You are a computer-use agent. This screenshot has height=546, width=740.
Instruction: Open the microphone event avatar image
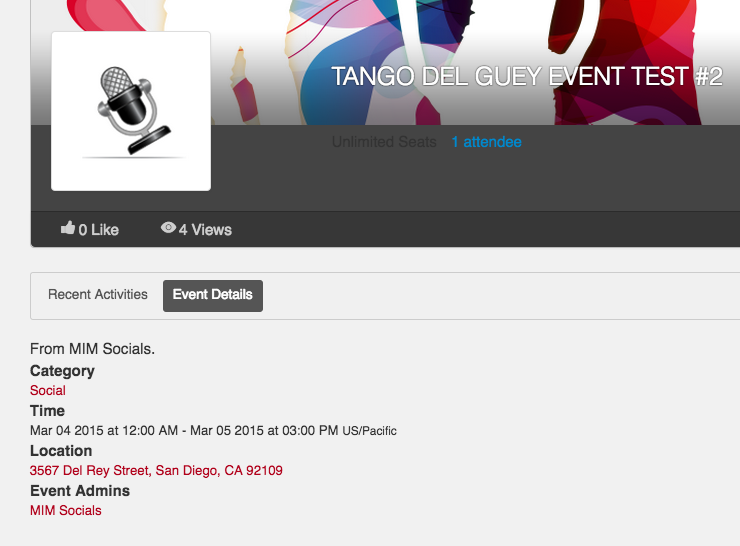[131, 111]
